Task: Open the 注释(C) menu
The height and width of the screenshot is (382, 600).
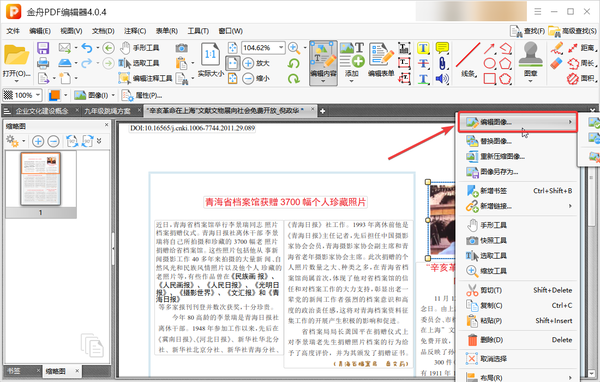Action: (x=135, y=31)
